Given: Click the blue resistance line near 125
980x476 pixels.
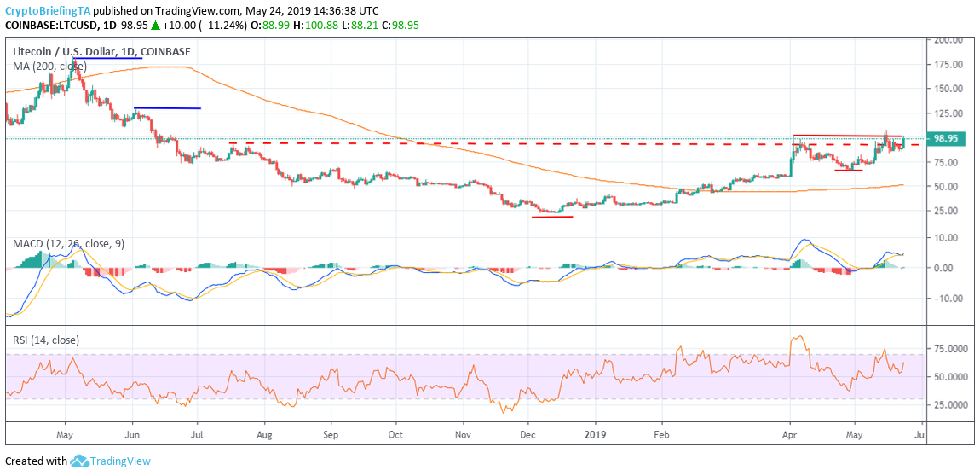Looking at the screenshot, I should 168,108.
